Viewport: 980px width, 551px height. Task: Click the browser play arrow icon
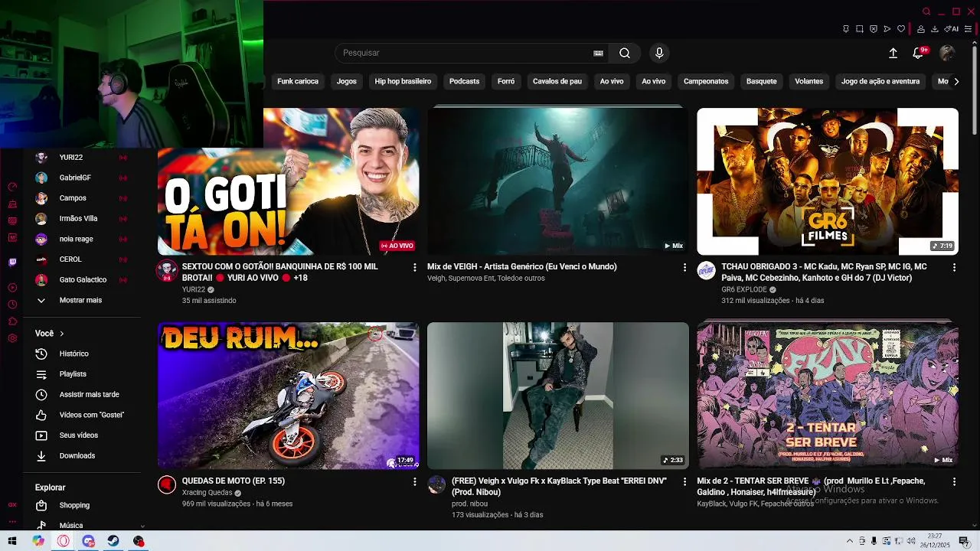(x=887, y=29)
